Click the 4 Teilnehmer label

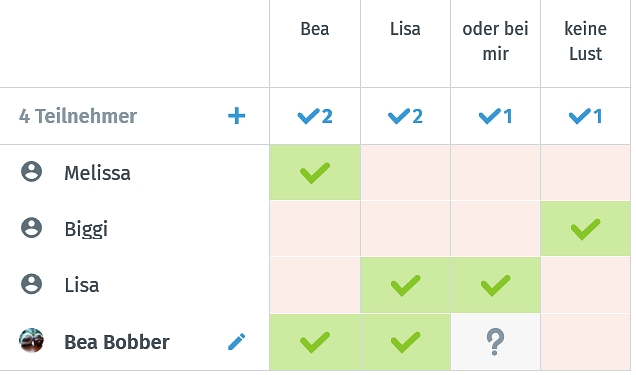78,116
